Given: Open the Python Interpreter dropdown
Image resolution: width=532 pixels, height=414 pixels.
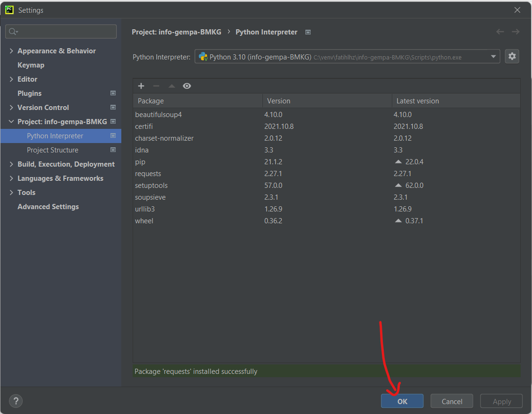Looking at the screenshot, I should 494,56.
